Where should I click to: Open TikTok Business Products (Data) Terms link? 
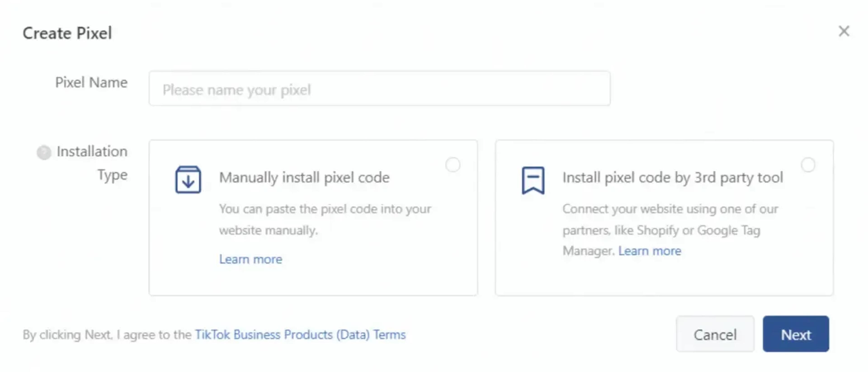tap(300, 335)
